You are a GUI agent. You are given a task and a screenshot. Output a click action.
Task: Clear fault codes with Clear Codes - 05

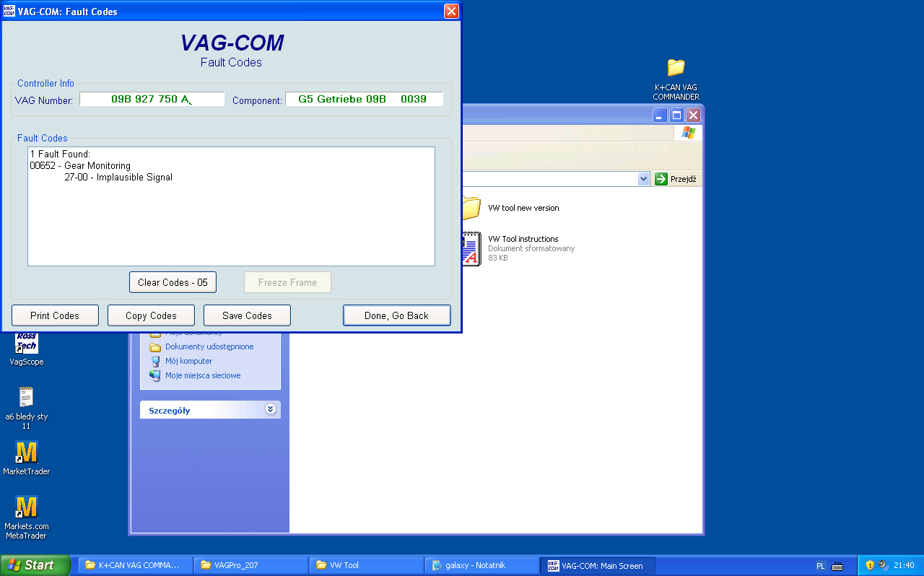[x=173, y=282]
